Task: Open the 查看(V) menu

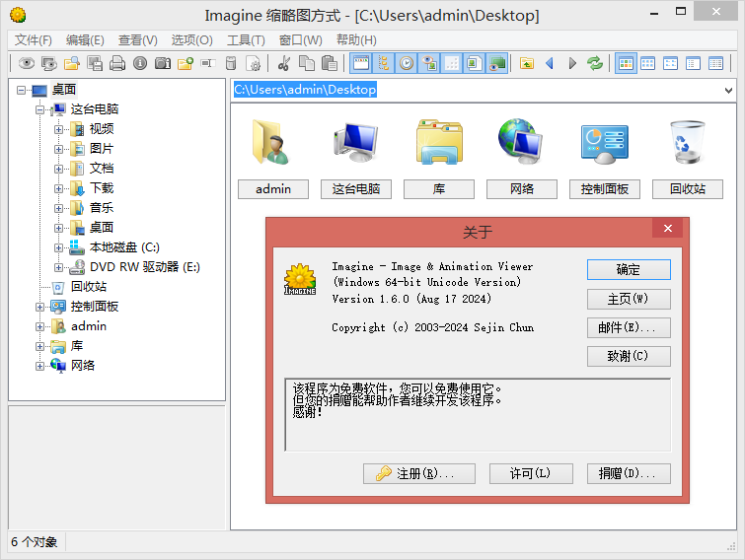Action: tap(138, 39)
